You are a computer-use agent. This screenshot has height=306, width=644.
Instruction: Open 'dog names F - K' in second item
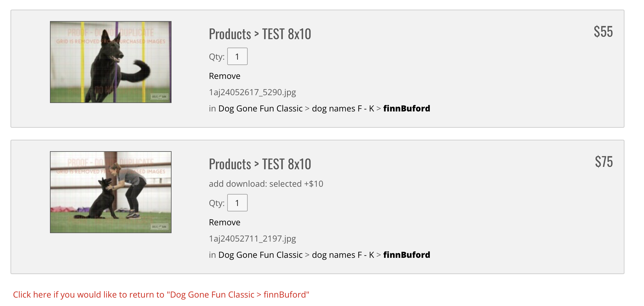tap(343, 255)
